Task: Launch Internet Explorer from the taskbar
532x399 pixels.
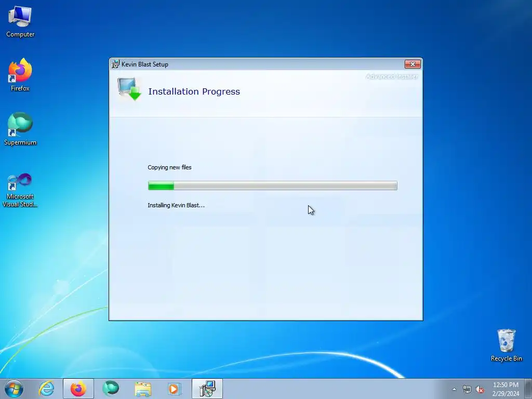Action: click(46, 389)
